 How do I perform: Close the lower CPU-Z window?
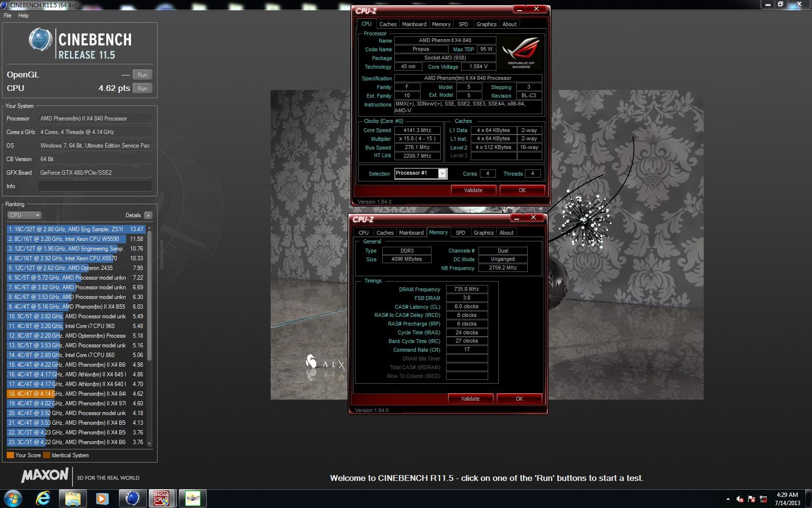pos(534,218)
